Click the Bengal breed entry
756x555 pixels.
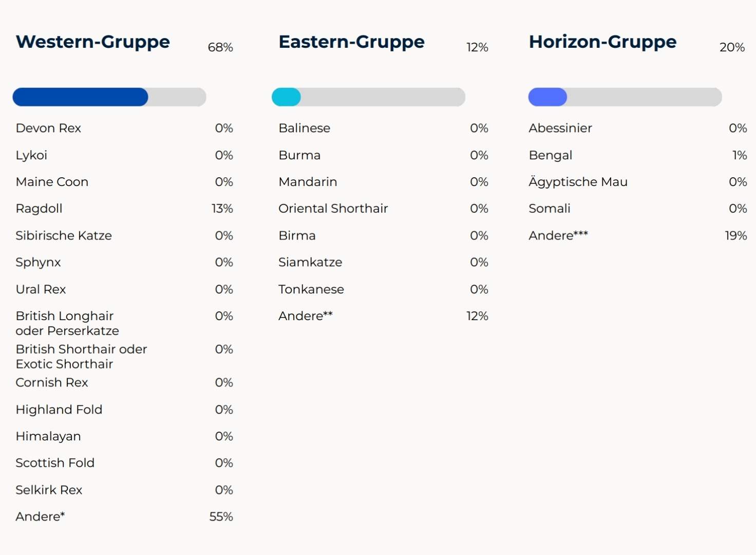[x=551, y=155]
